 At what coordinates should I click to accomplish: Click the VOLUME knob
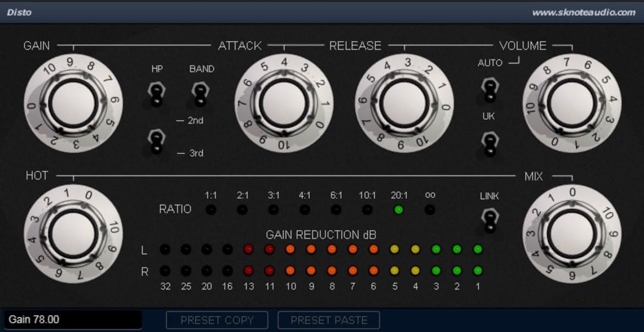tap(572, 103)
